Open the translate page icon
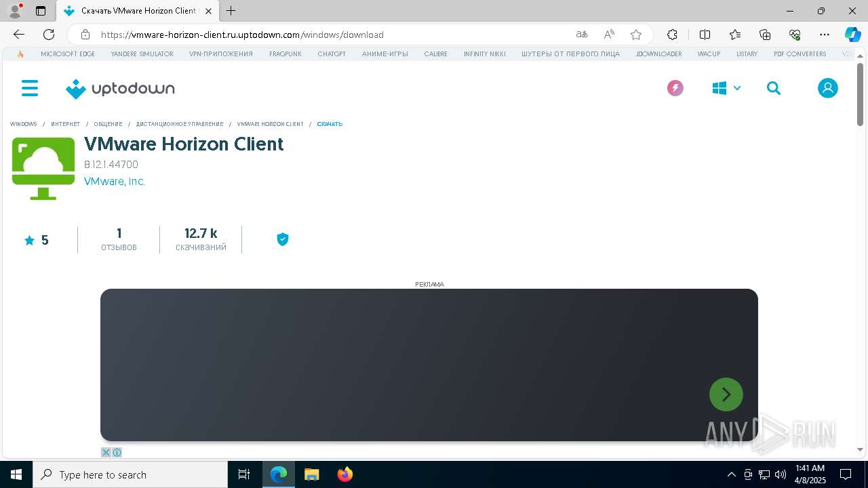 click(x=582, y=35)
